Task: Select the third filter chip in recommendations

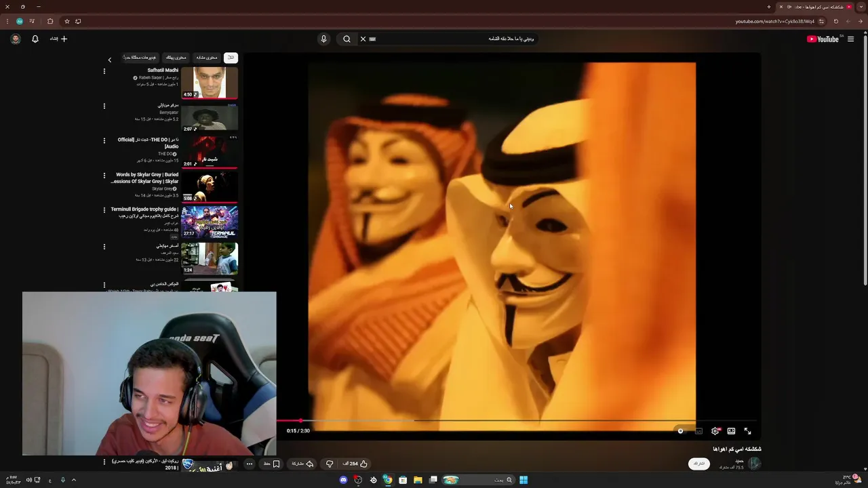Action: point(176,58)
